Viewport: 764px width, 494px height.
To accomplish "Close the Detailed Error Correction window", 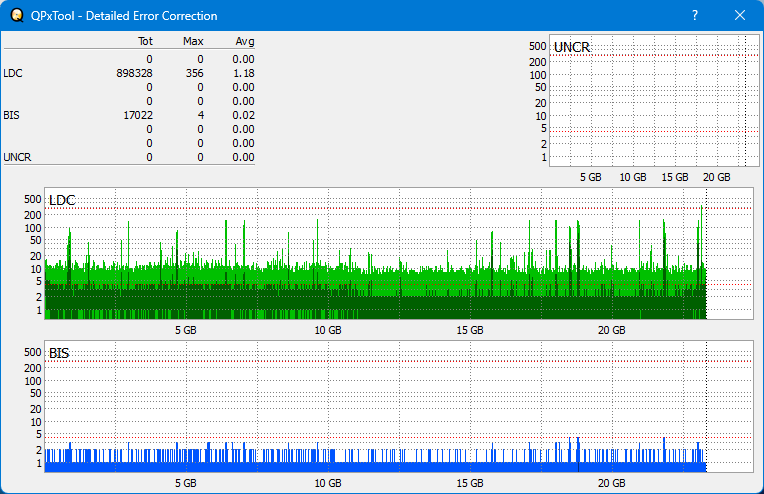I will [740, 16].
